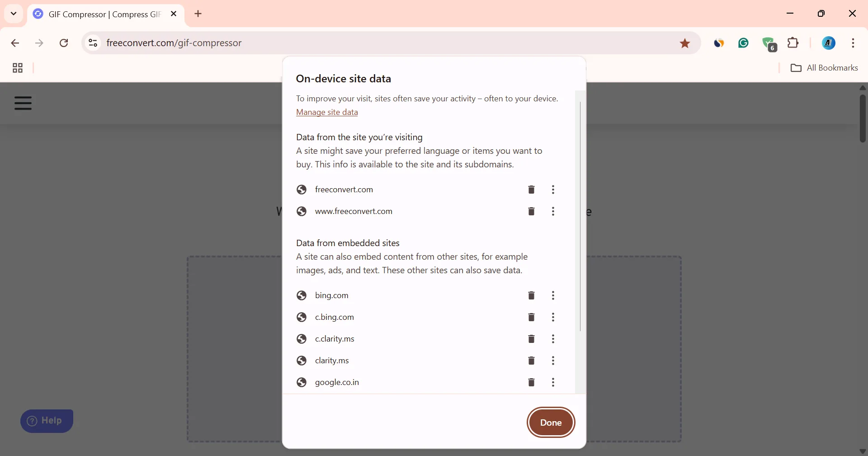Delete data saved by clarity.ms

tap(532, 361)
